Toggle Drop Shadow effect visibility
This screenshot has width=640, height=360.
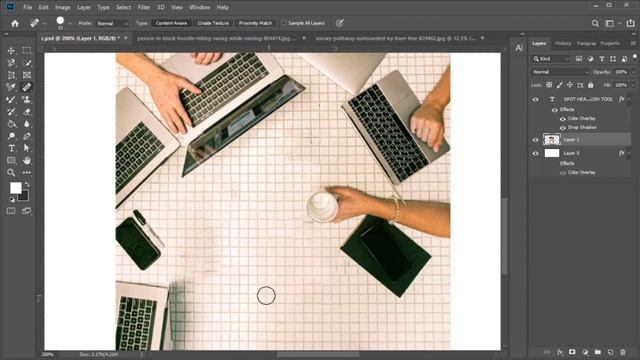click(563, 128)
